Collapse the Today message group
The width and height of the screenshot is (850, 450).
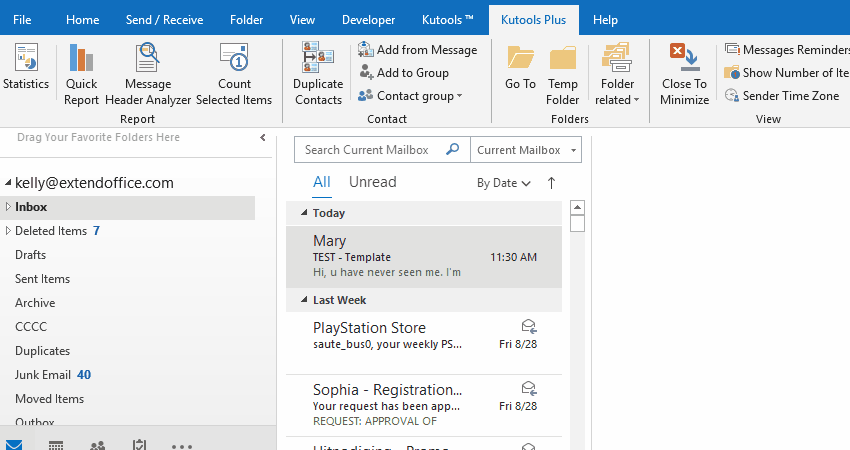tap(304, 213)
